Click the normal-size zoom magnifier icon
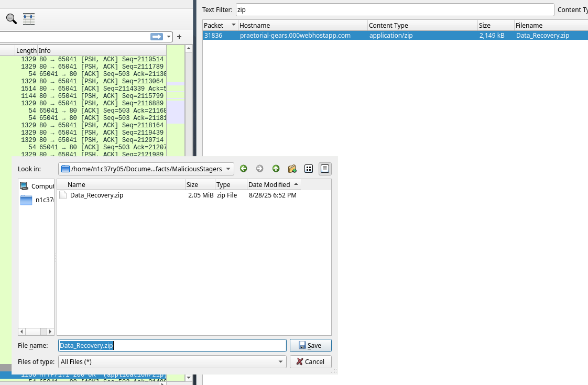This screenshot has width=588, height=385. [x=11, y=18]
